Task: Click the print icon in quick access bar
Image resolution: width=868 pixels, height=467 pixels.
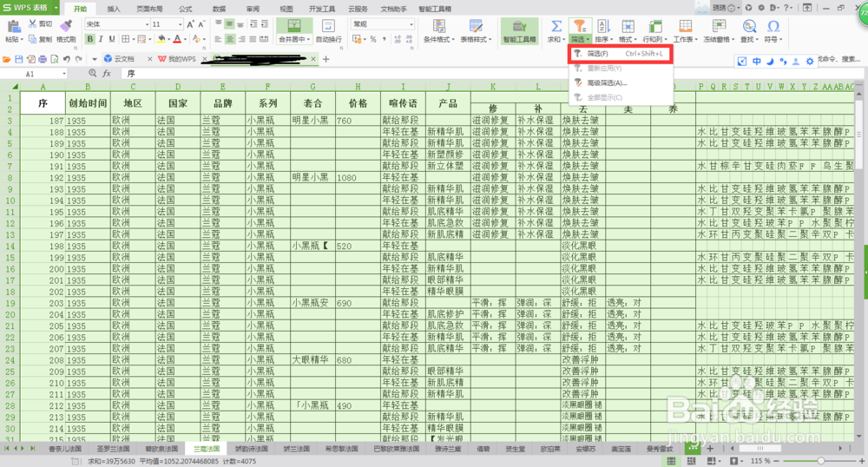Action: 43,59
